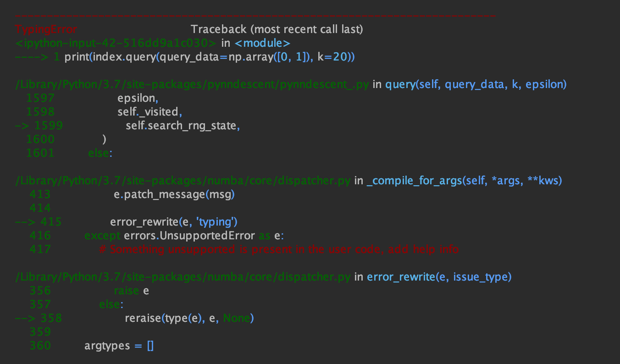This screenshot has height=364, width=620.
Task: Click line 358 'reraise(type(e), e, None)'
Action: (x=189, y=318)
